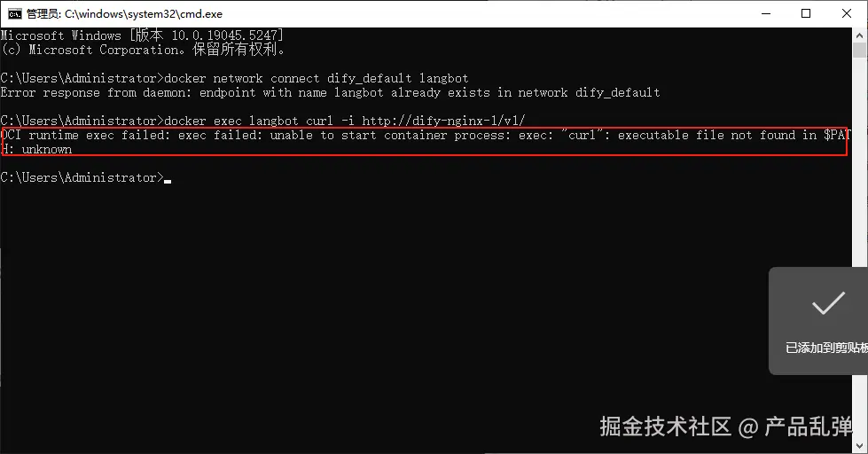The width and height of the screenshot is (868, 454).
Task: Click the http://dify-nginx-1/v1/ URL text
Action: (x=444, y=121)
